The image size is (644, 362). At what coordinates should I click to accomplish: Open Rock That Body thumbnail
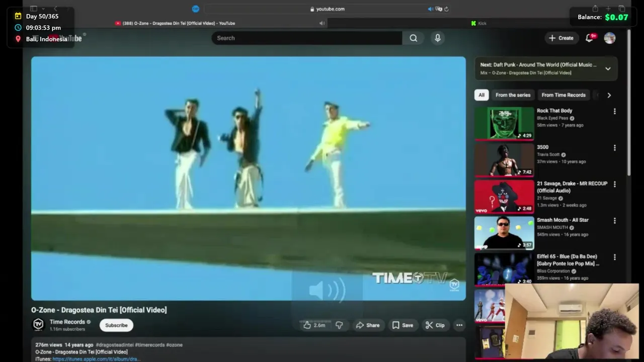(x=504, y=123)
